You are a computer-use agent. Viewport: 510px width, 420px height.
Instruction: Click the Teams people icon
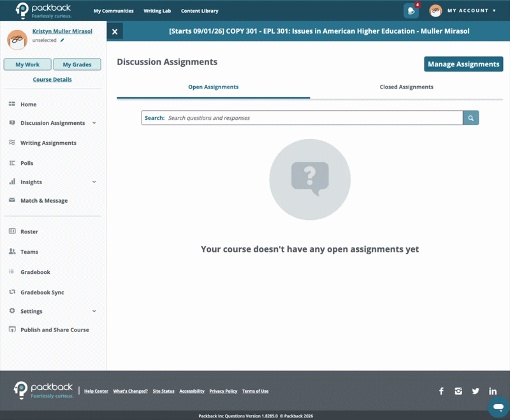12,251
